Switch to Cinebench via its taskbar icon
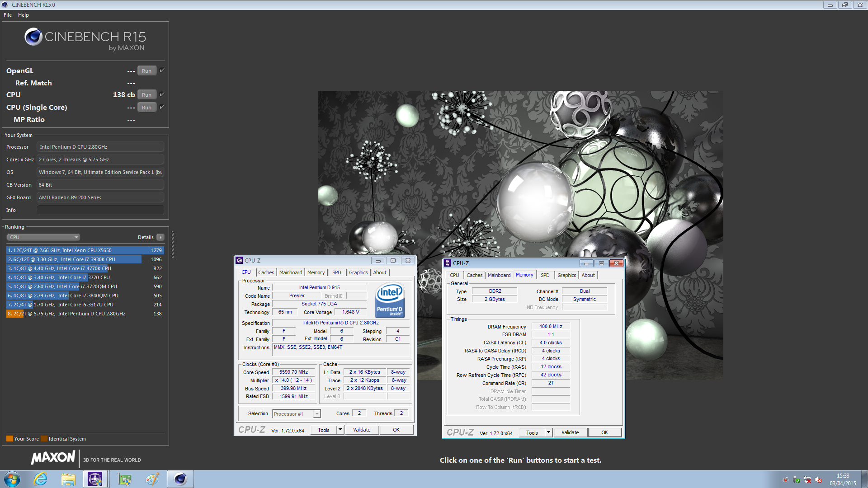 click(180, 479)
